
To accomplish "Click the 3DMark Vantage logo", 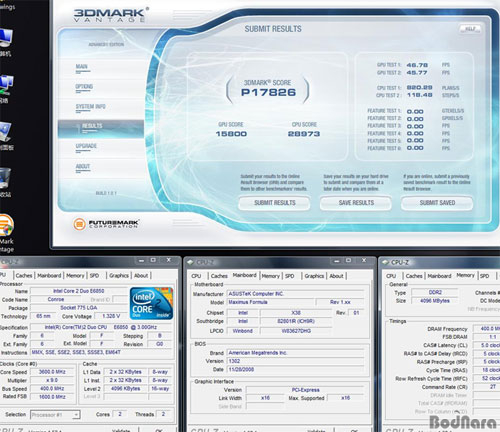I will pyautogui.click(x=111, y=15).
